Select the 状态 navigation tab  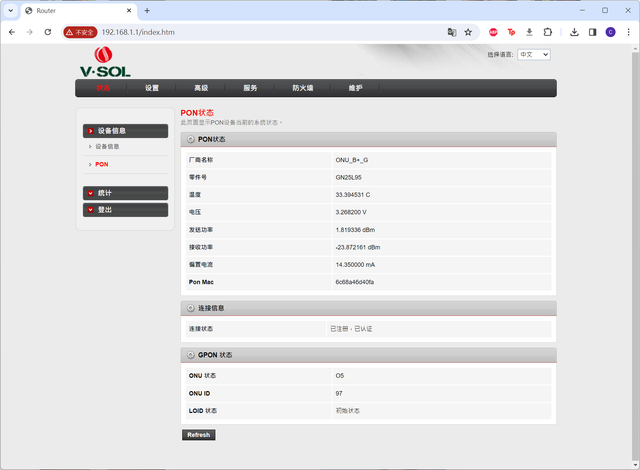pos(103,88)
